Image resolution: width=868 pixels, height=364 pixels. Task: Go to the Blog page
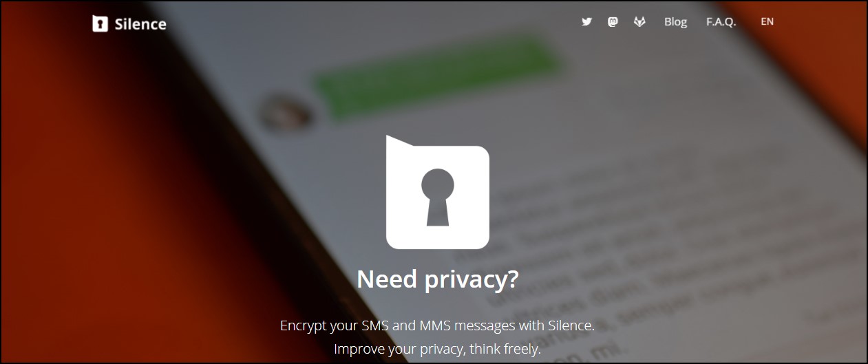tap(675, 22)
